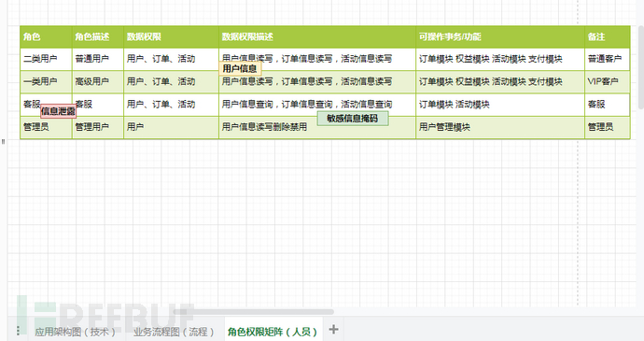Select the 高级用户 cell
The width and height of the screenshot is (644, 341).
coord(98,82)
